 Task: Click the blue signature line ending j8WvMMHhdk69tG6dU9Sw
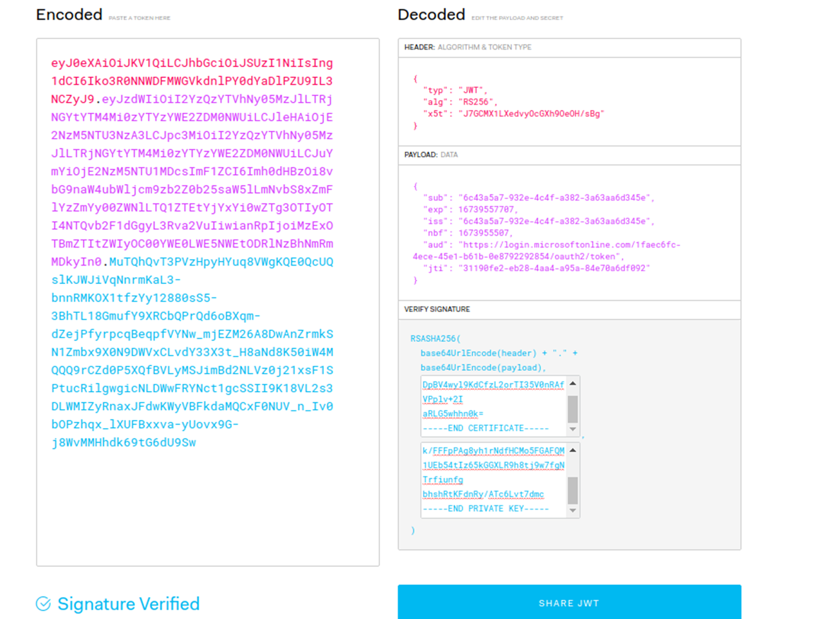coord(123,443)
